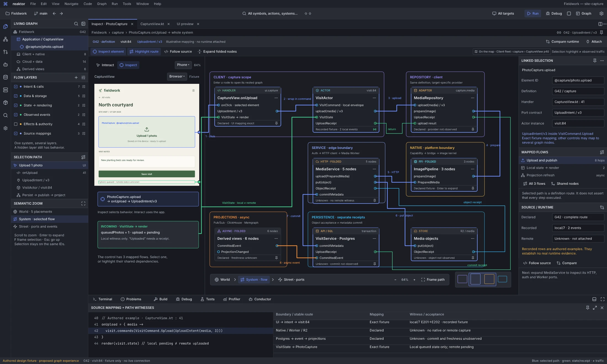
Task: Toggle Living Graph panel layout icon
Action: coord(83,24)
